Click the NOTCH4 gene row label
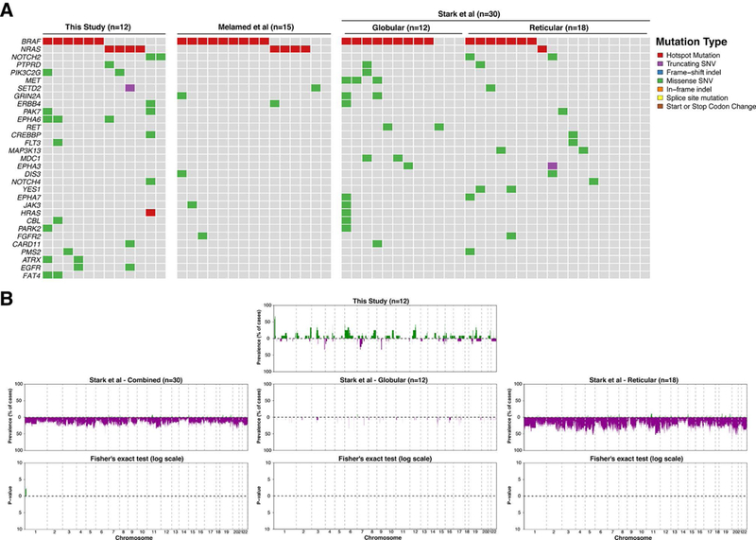The width and height of the screenshot is (756, 540). coord(26,182)
